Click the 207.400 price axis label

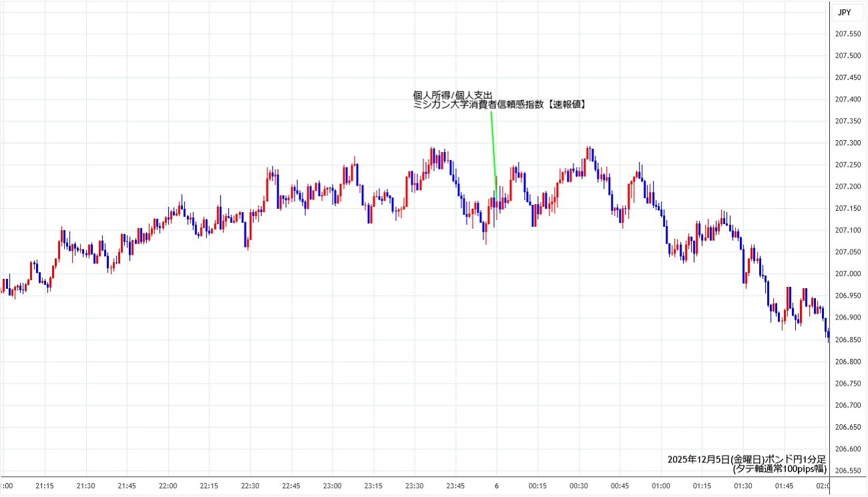coord(849,99)
